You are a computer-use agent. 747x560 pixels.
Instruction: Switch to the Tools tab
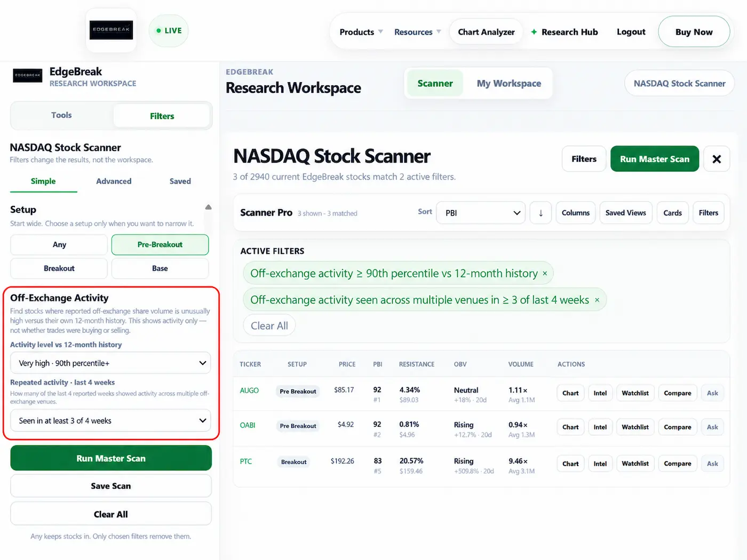tap(61, 115)
